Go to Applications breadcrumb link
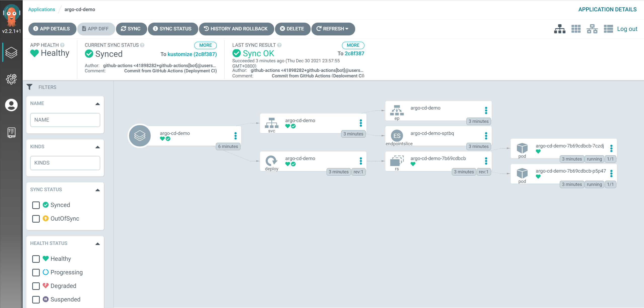644x308 pixels. pos(42,9)
